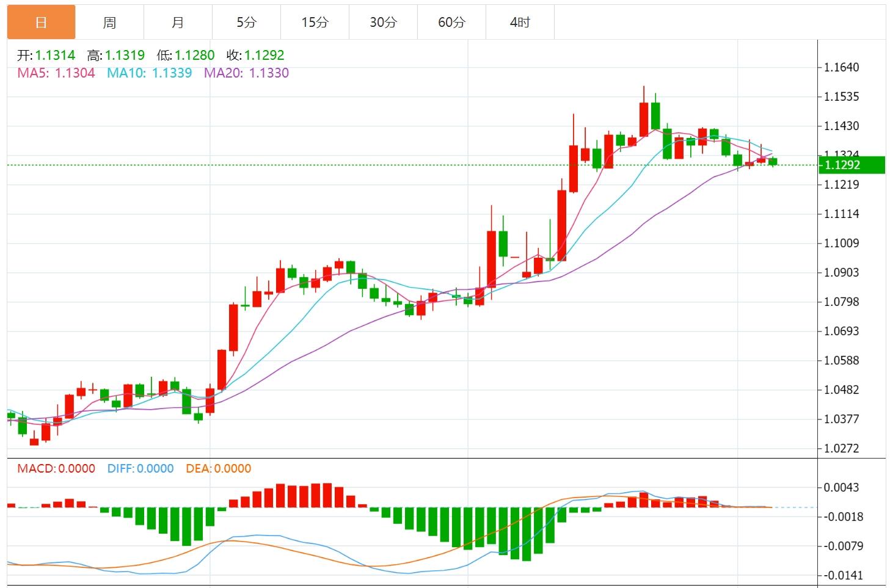Open the 月 monthly chart tab
This screenshot has height=588, width=890.
pyautogui.click(x=178, y=23)
